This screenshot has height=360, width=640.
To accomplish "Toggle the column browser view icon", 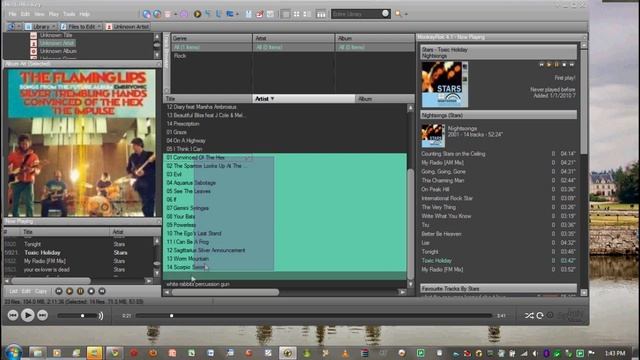I will 321,14.
